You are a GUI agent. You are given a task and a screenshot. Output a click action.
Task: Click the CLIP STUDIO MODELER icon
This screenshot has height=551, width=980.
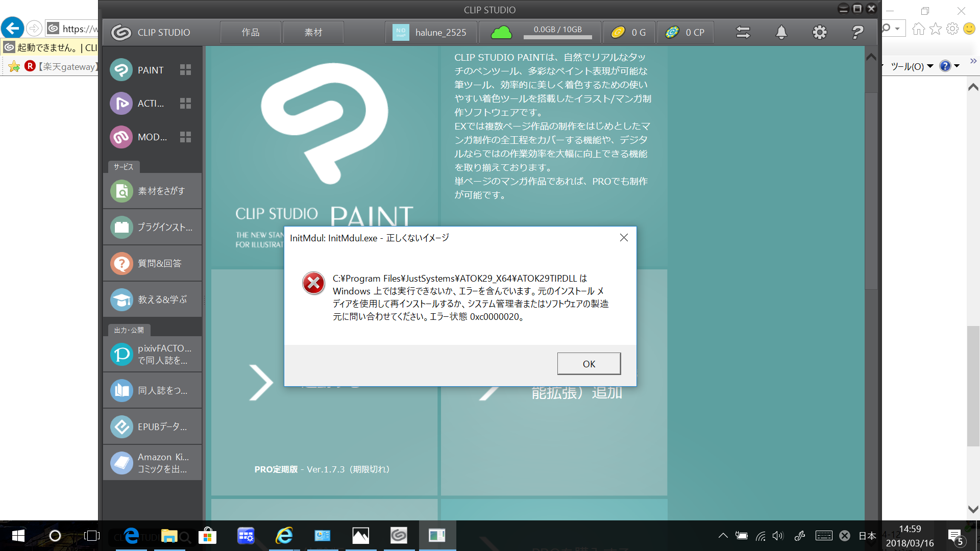(x=121, y=137)
